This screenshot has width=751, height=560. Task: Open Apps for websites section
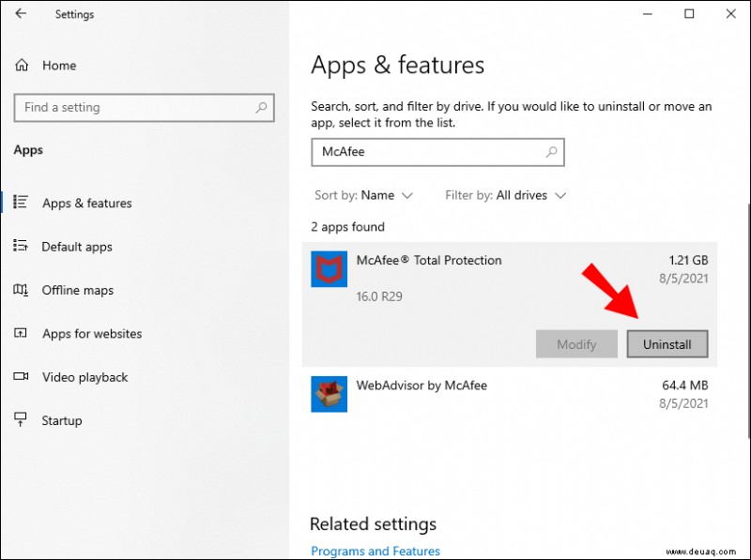[92, 334]
